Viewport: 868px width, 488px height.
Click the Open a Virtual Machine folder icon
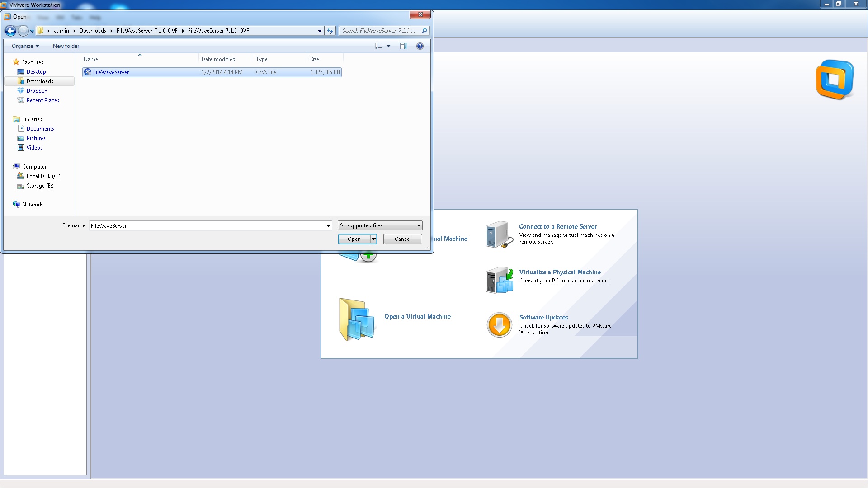357,319
